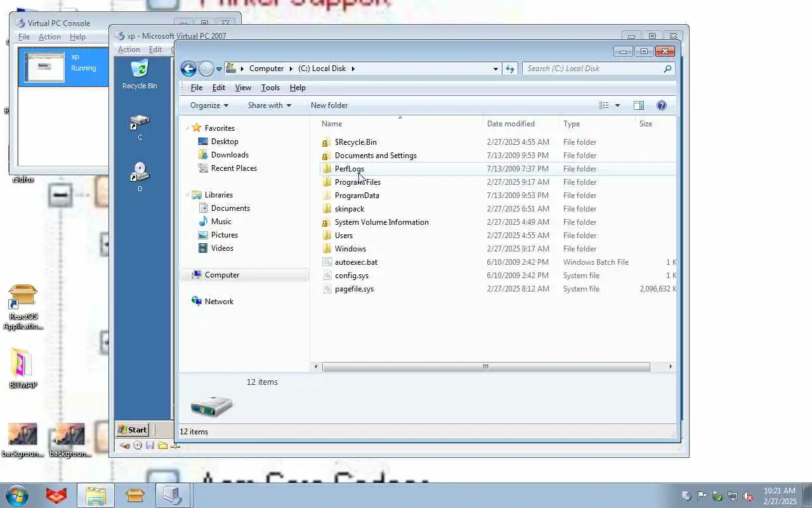
Task: Click the Explorer forward arrow button
Action: [206, 69]
